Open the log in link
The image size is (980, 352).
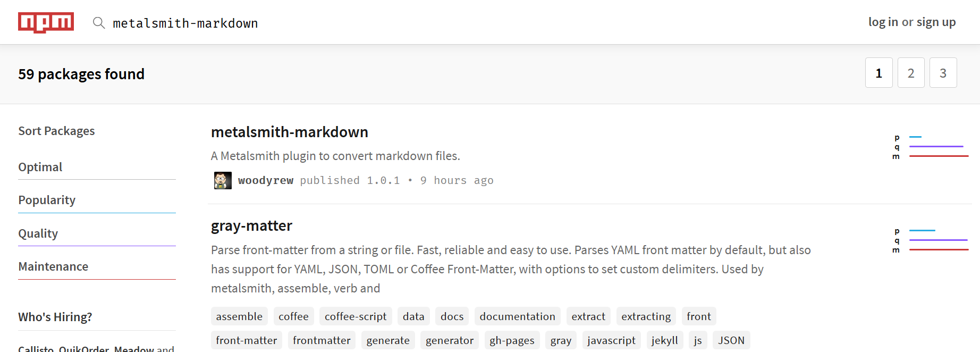pos(883,22)
